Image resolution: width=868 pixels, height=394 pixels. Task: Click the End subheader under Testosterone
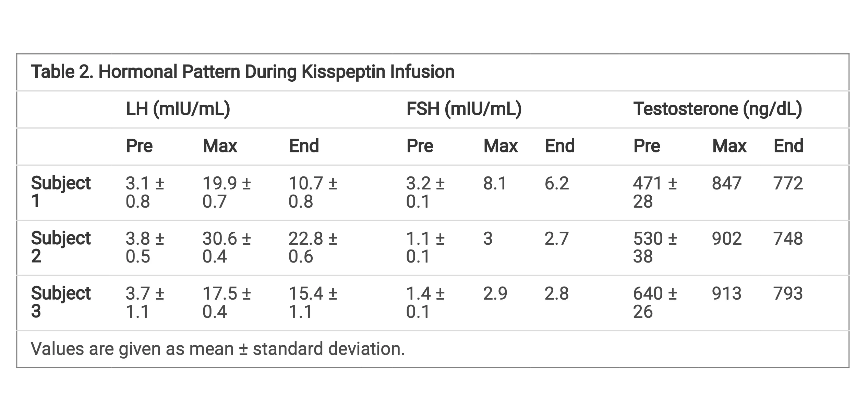788,146
